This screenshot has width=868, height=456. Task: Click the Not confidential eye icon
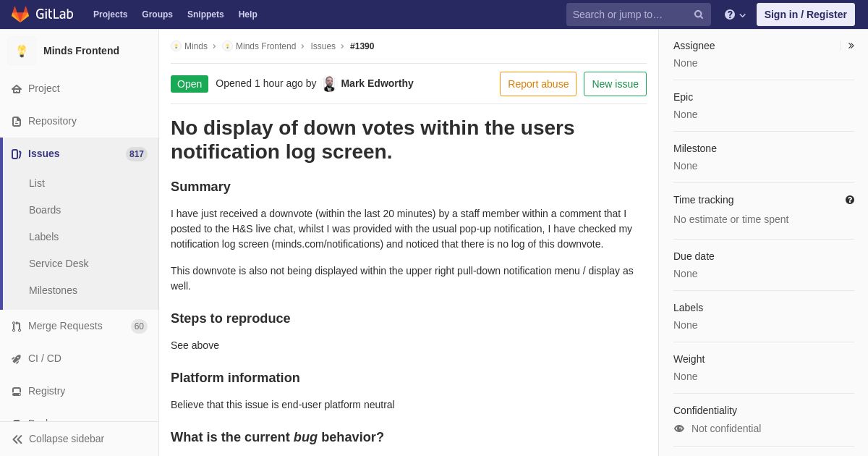point(679,428)
